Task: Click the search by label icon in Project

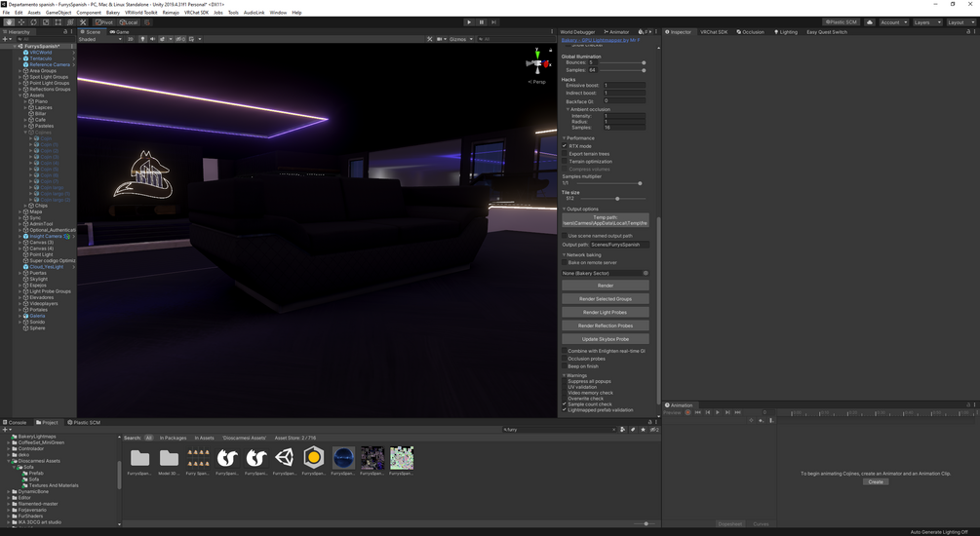Action: point(633,429)
